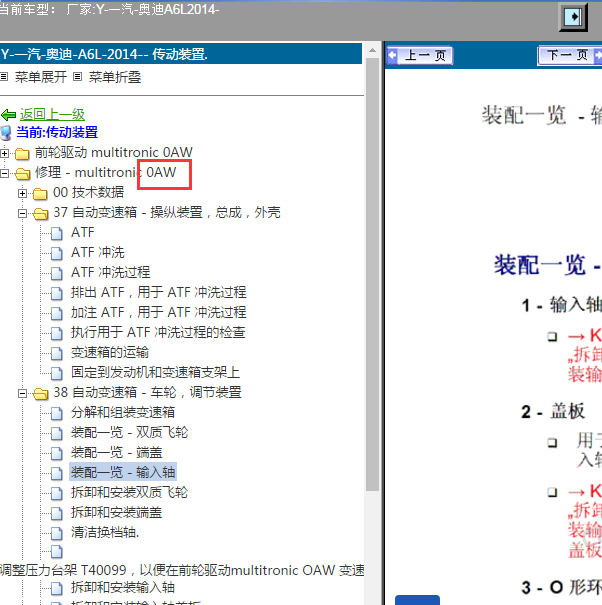This screenshot has height=605, width=602.
Task: Open the ATF 冲洗 page
Action: [x=98, y=252]
